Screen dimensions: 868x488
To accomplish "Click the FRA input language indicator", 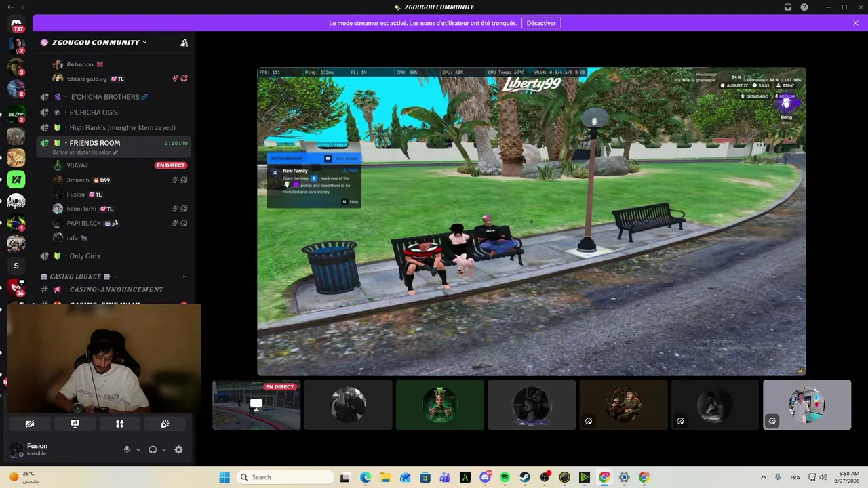I will coord(795,477).
